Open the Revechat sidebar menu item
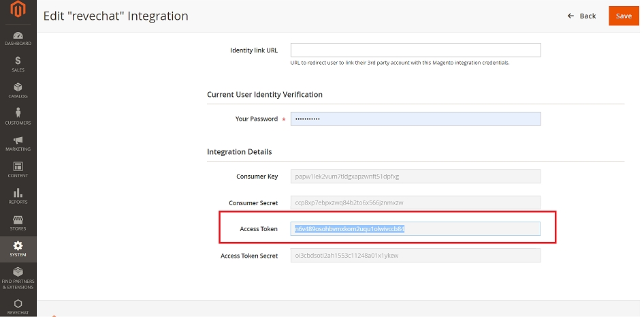This screenshot has height=317, width=644. click(x=18, y=303)
